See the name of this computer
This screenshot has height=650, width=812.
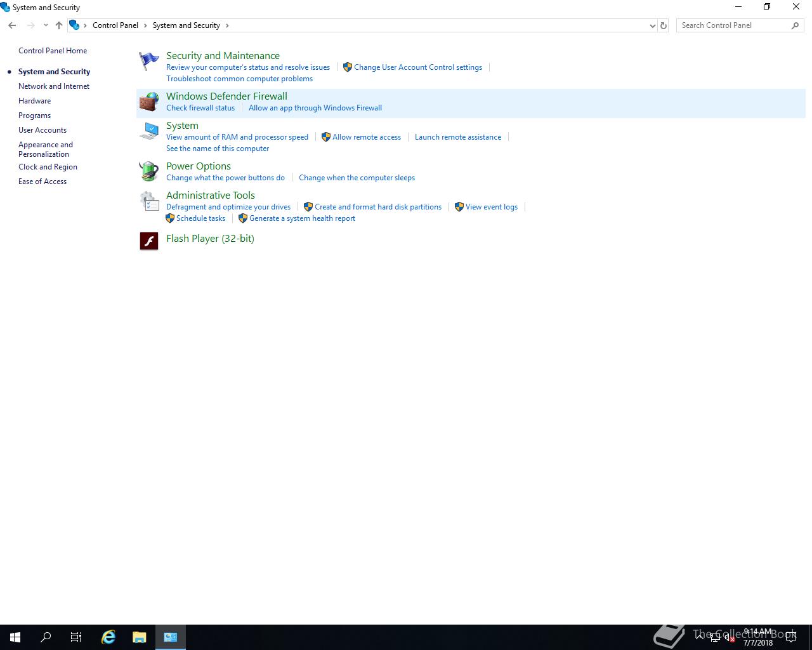pyautogui.click(x=218, y=149)
